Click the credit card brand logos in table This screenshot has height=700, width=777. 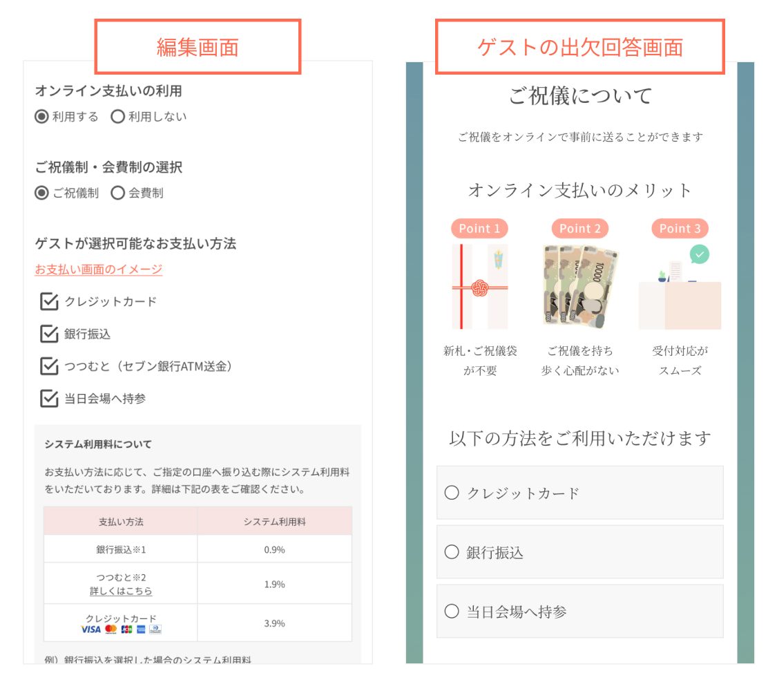(x=121, y=630)
